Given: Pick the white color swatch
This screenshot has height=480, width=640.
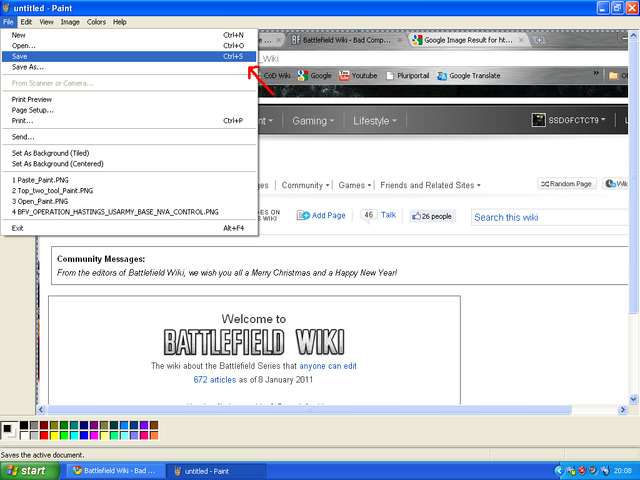Looking at the screenshot, I should [24, 436].
